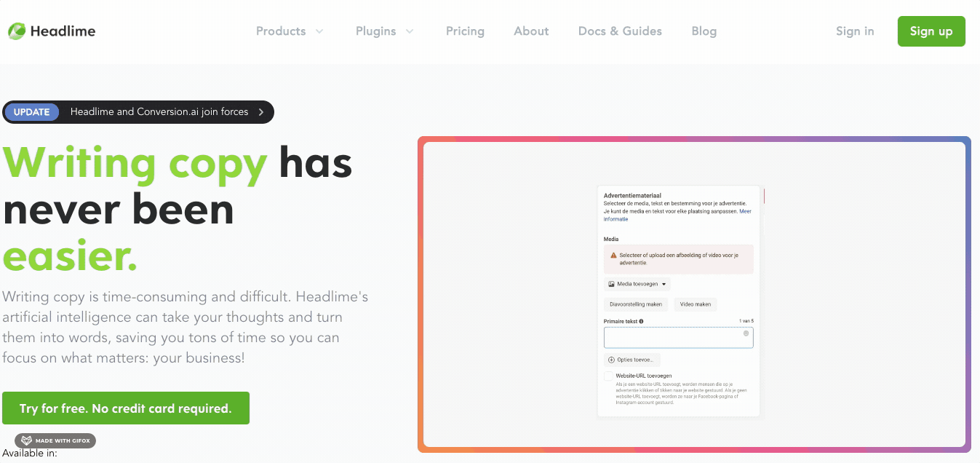Click the info icon beside Primaire tekst
This screenshot has height=463, width=980.
[x=641, y=321]
